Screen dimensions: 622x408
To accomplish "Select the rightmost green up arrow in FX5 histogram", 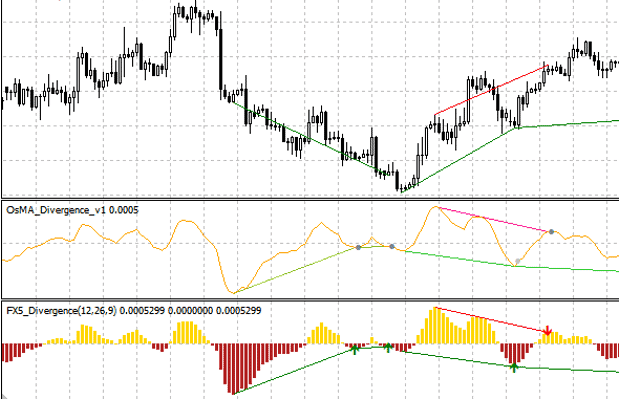I will click(514, 367).
